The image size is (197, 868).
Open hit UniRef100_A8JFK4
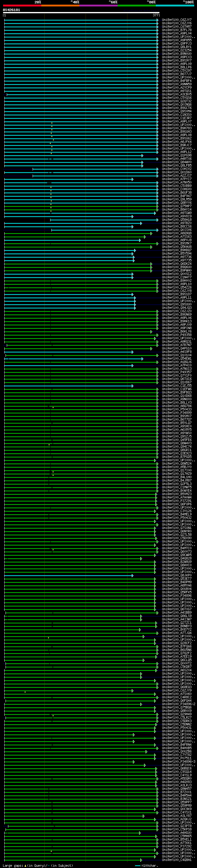(x=176, y=142)
